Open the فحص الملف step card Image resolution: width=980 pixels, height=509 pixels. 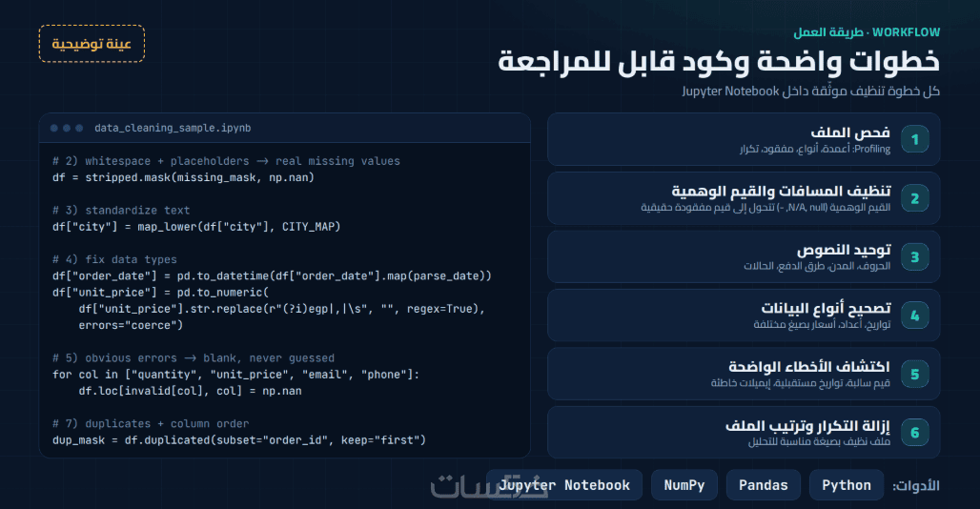744,139
